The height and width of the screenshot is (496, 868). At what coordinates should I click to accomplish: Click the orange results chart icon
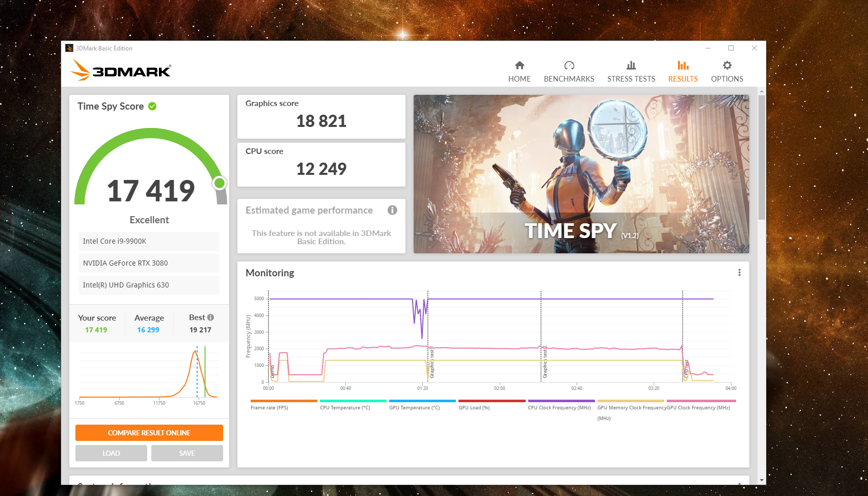[x=683, y=65]
